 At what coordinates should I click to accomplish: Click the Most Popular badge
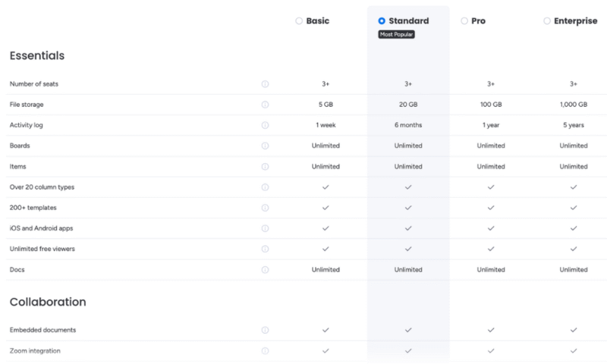click(x=397, y=35)
